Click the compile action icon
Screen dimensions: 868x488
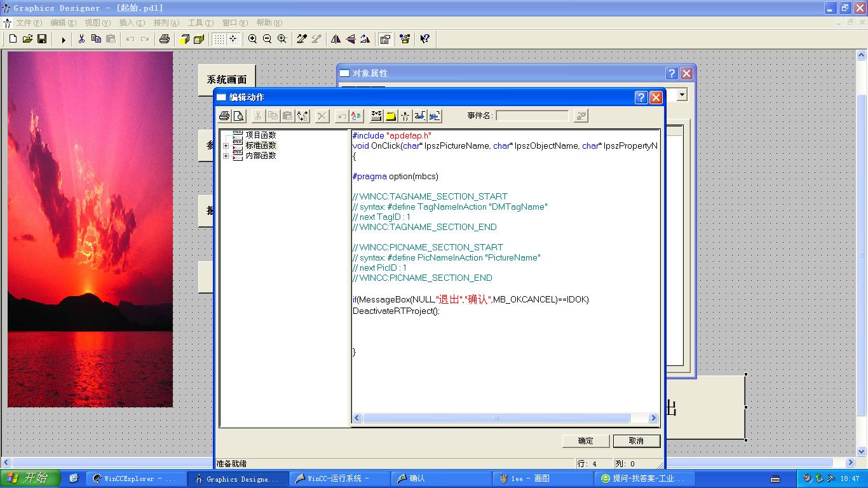376,116
